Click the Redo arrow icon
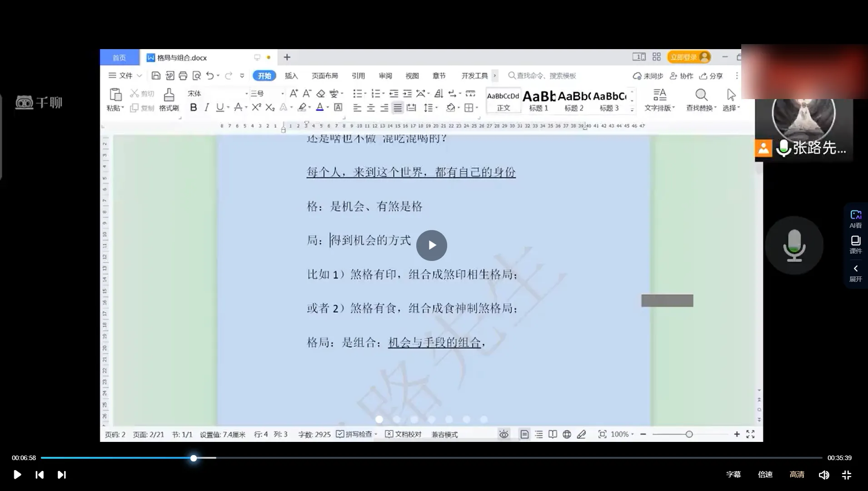The image size is (868, 491). 228,75
